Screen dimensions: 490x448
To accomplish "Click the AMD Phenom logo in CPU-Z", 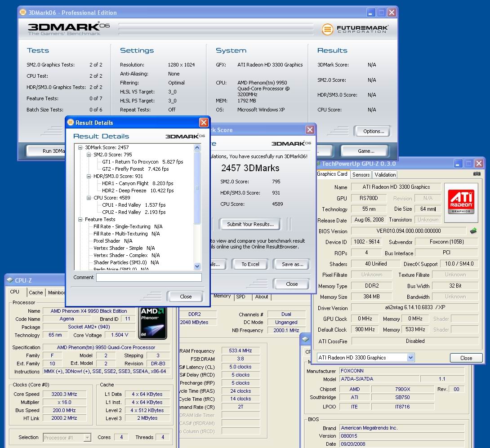I will (152, 323).
